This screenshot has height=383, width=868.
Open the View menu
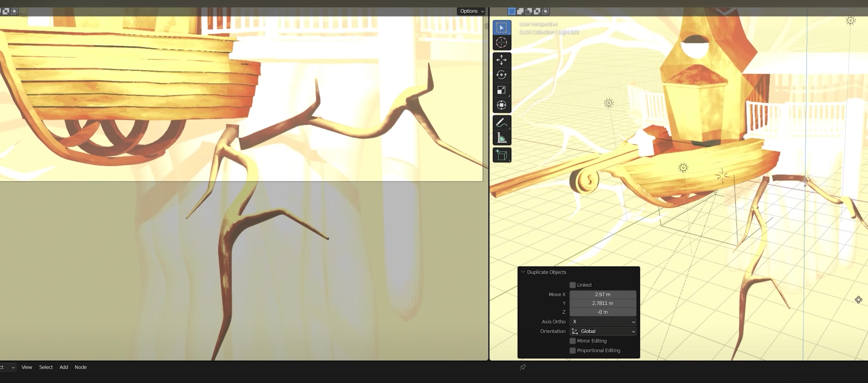[26, 367]
